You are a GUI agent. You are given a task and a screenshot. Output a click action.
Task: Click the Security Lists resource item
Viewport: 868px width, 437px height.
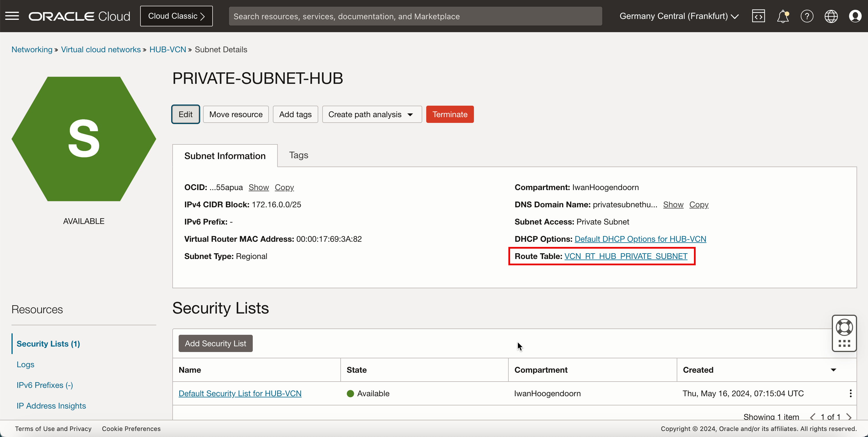[49, 343]
